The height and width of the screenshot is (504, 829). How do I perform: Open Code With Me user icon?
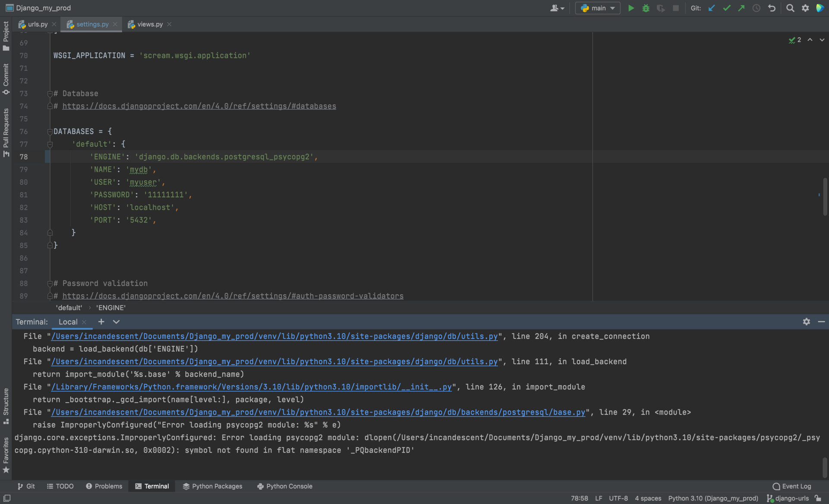coord(557,8)
